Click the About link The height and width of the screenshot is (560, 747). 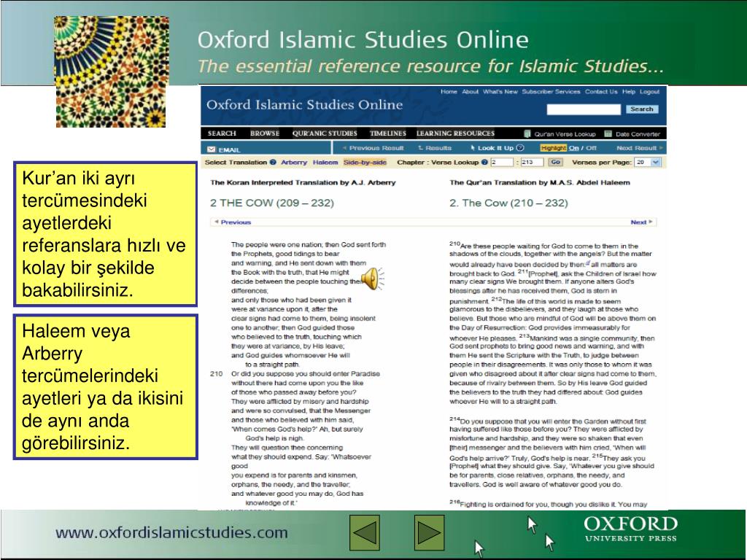(x=471, y=91)
